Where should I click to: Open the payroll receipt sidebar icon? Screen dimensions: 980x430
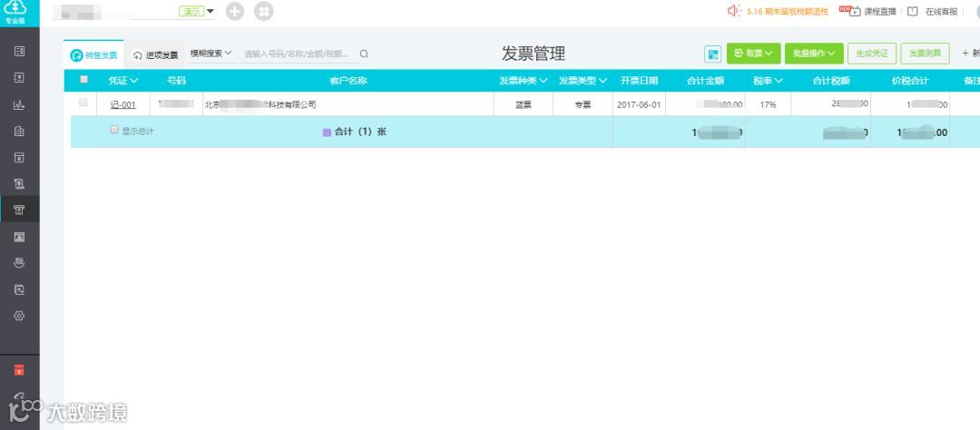pos(19,184)
